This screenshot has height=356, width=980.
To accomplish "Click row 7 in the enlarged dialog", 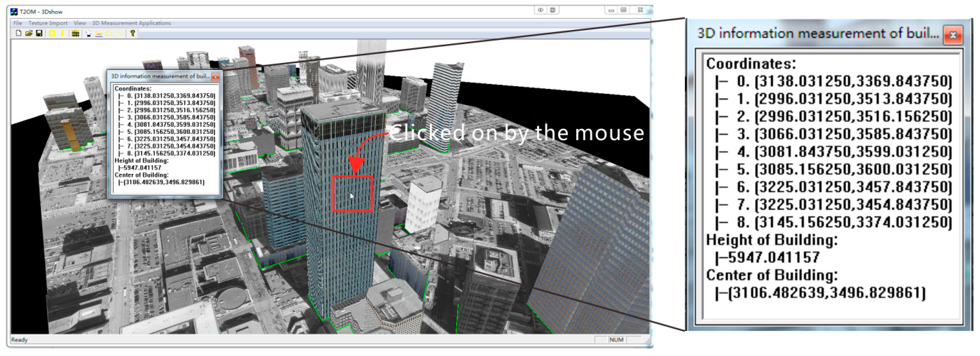I will click(834, 205).
